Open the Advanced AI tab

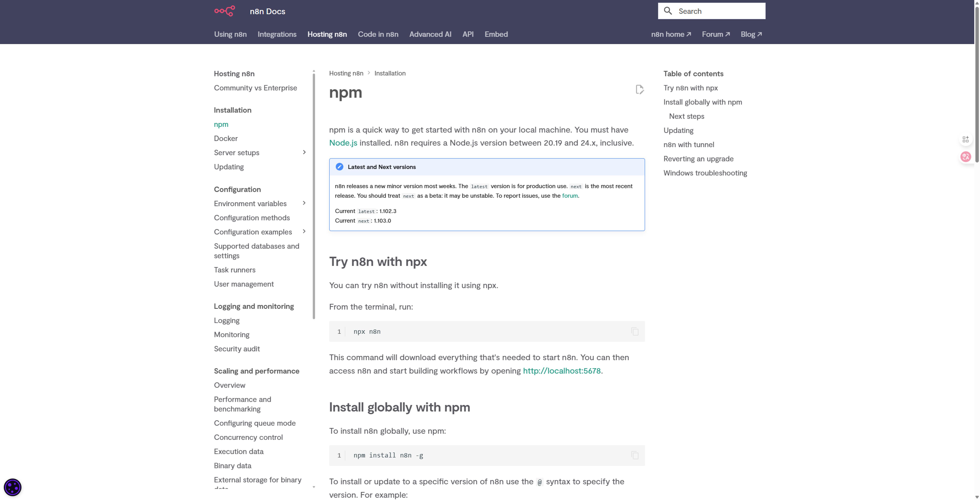(430, 34)
